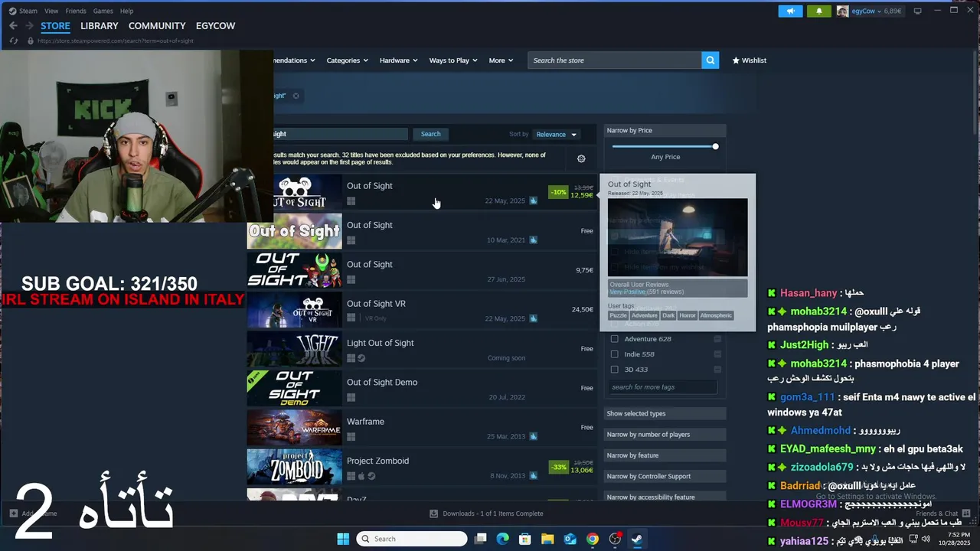The width and height of the screenshot is (980, 551).
Task: Open Task View on the taskbar
Action: point(480,539)
